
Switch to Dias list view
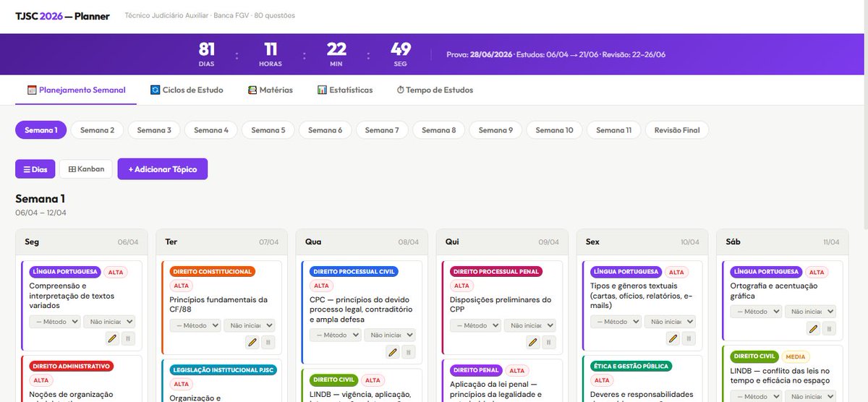(35, 169)
